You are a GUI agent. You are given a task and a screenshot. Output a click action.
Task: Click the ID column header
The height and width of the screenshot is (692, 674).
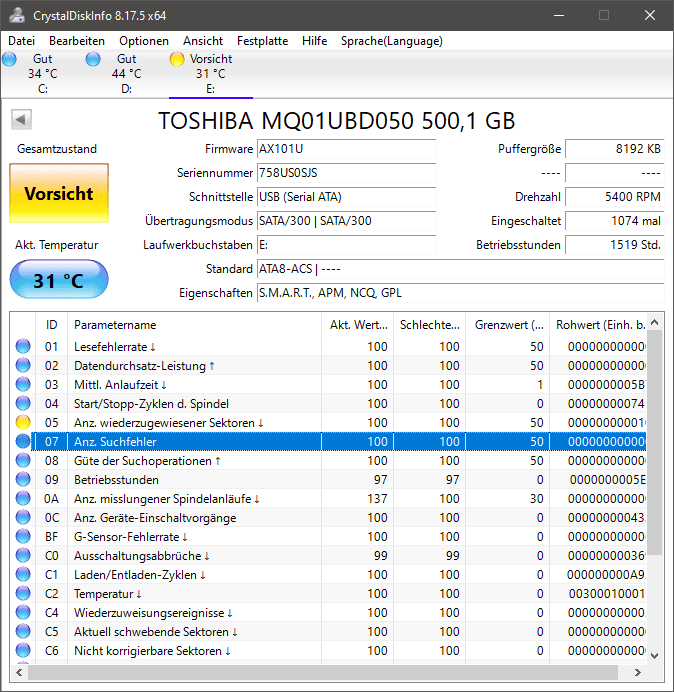pyautogui.click(x=51, y=325)
